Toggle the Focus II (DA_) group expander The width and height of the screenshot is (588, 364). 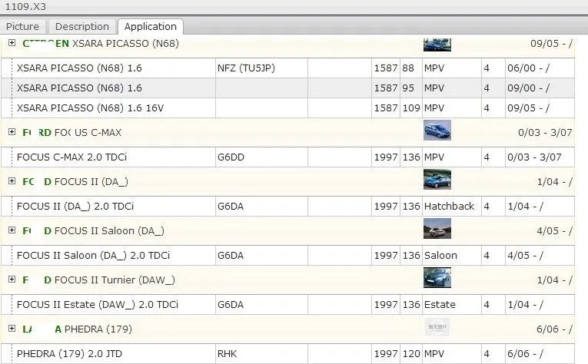tap(12, 181)
